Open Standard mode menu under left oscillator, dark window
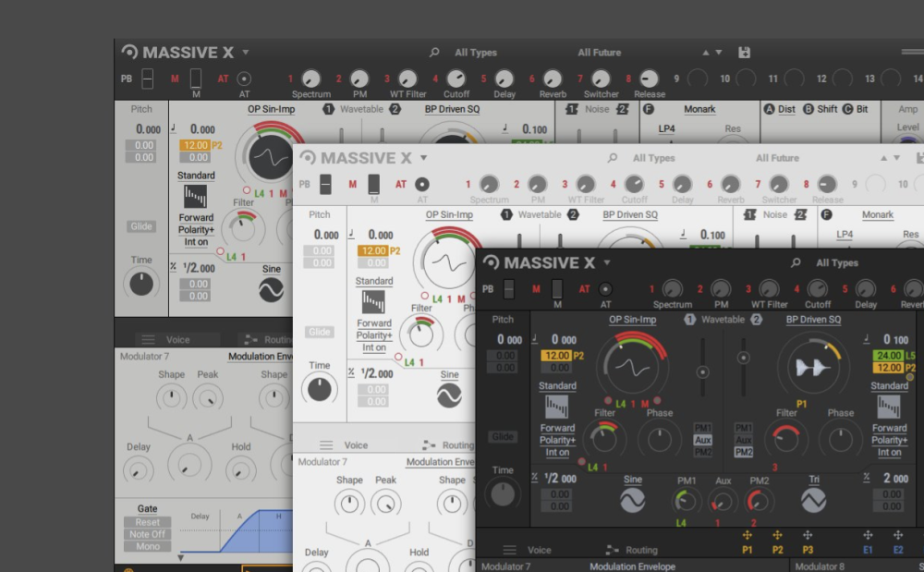The height and width of the screenshot is (572, 924). point(557,386)
